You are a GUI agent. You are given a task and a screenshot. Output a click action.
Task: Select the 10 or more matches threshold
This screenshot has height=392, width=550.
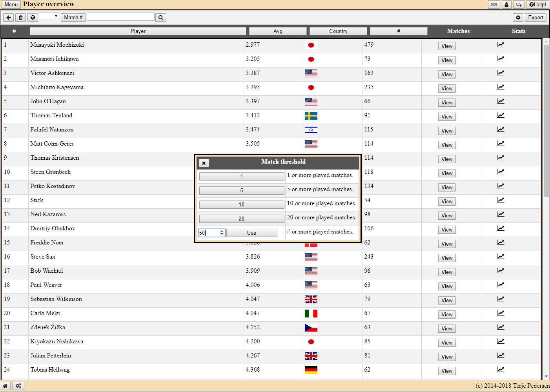click(241, 204)
